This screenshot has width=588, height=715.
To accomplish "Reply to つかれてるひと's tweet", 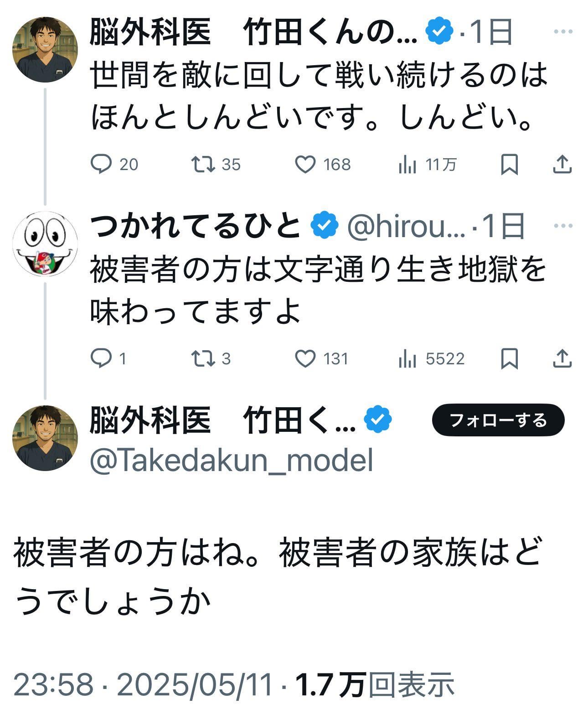I will [101, 358].
